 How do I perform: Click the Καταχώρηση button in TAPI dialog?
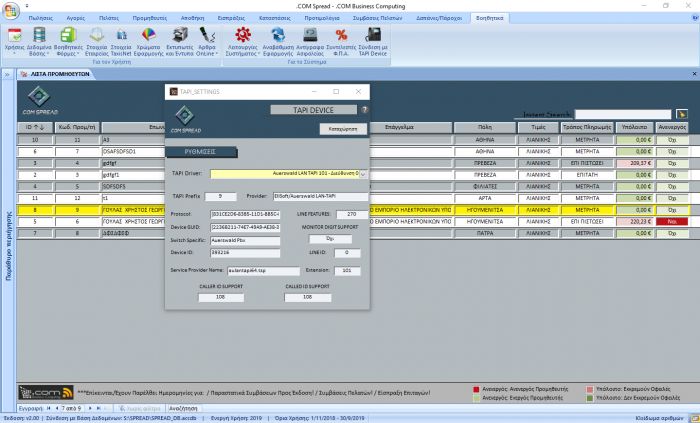(343, 129)
